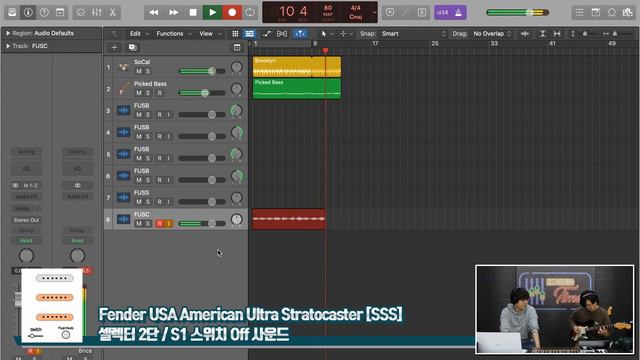Click the red Record button
640x360 pixels.
(x=232, y=13)
